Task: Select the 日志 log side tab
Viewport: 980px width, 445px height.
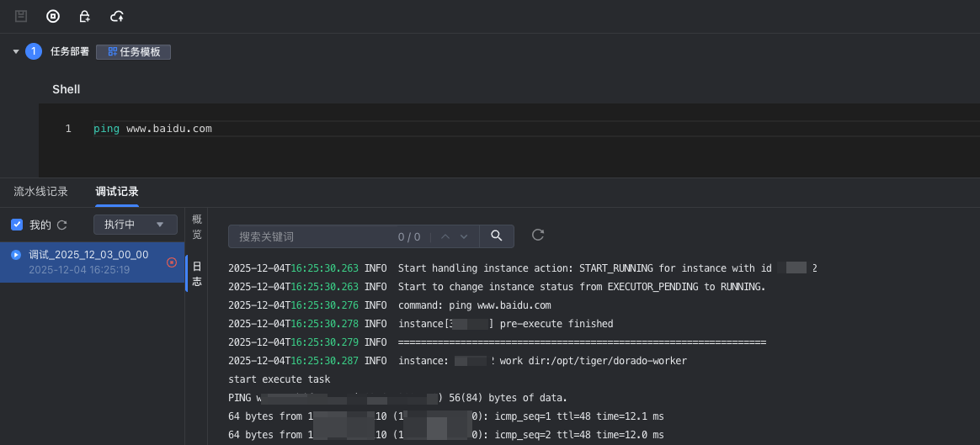Action: 197,274
